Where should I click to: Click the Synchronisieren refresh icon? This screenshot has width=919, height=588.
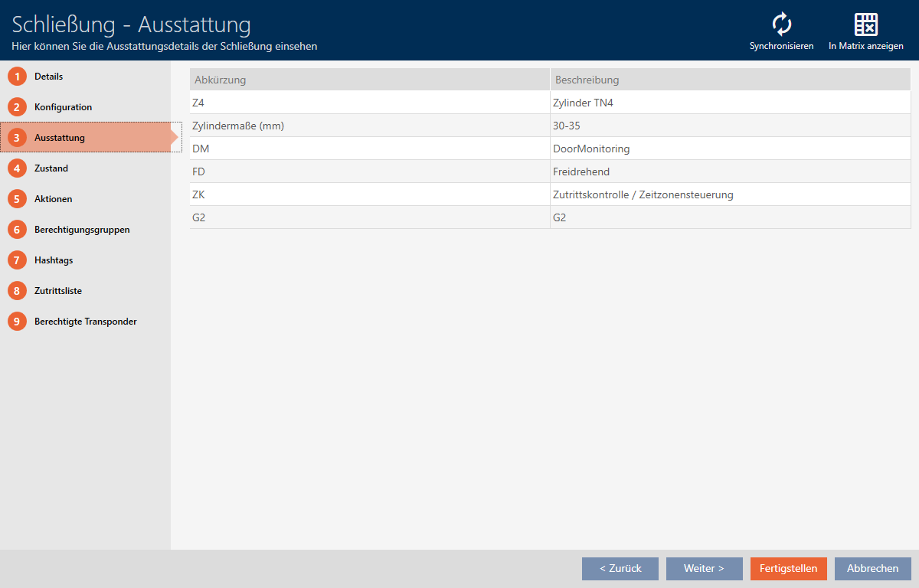(781, 25)
